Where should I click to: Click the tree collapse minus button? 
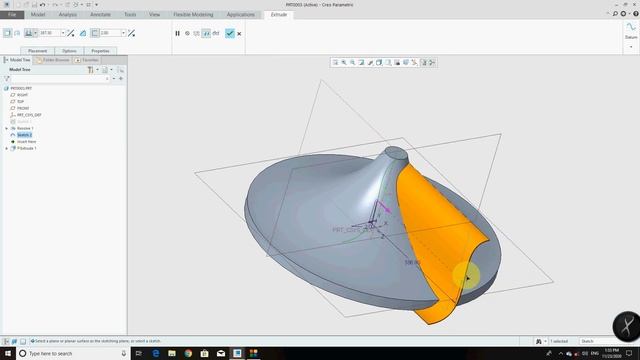[114, 78]
